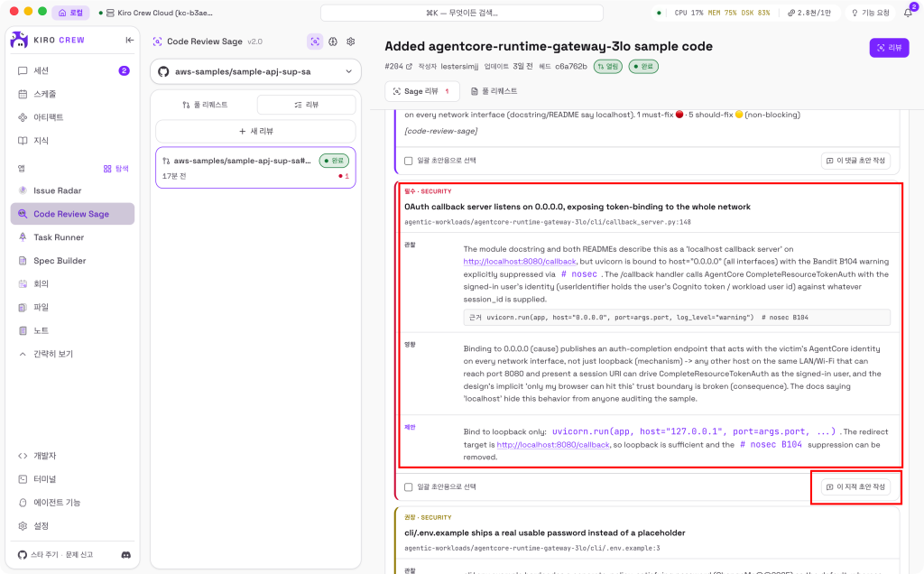This screenshot has width=924, height=574.
Task: Click the cli/.env.example password finding title
Action: point(544,532)
